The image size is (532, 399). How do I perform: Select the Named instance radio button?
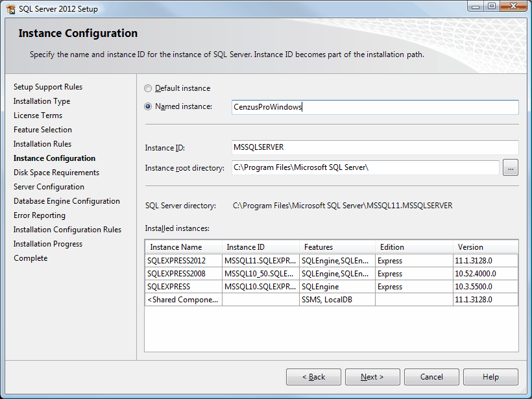(147, 106)
